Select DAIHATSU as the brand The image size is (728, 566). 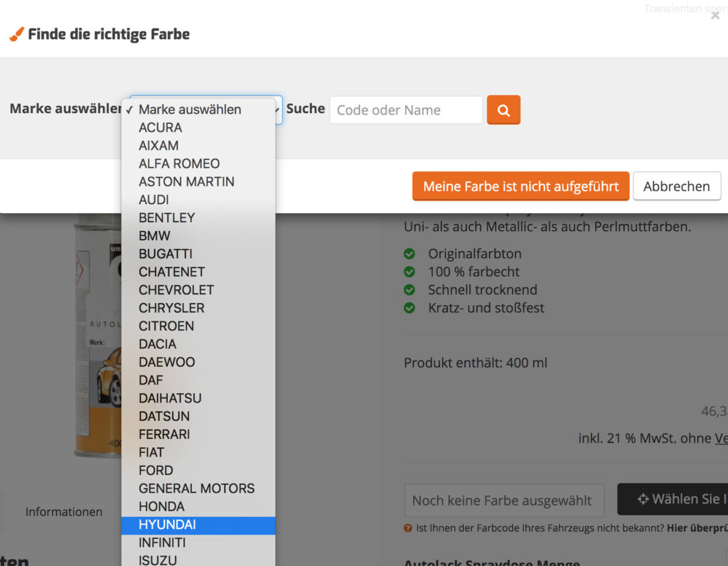(x=198, y=399)
